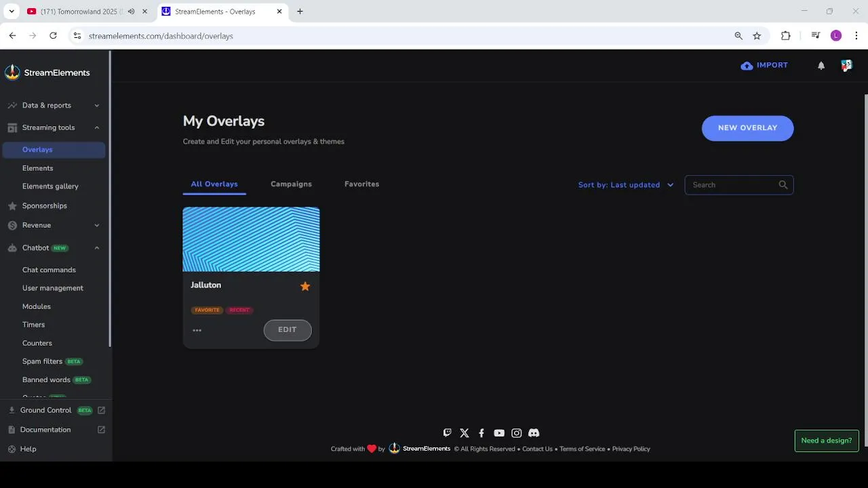Click the StreamElements logo in sidebar
Screen dimensions: 868x488
tap(47, 73)
